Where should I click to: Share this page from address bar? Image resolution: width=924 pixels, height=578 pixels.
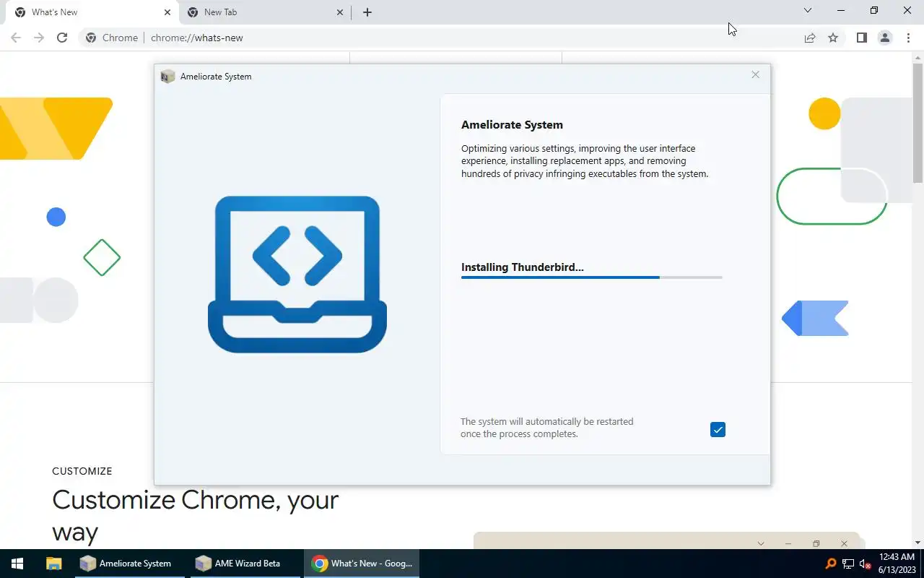coord(810,38)
